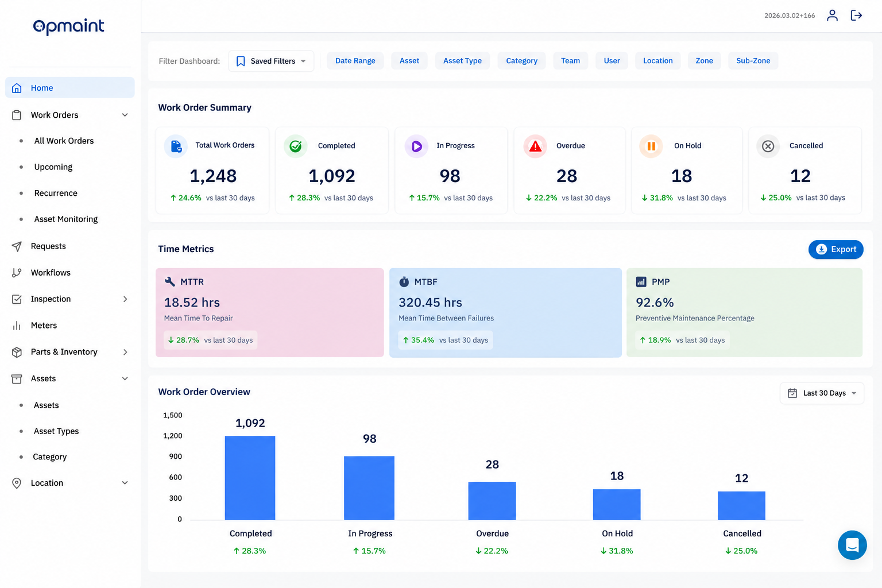This screenshot has height=588, width=882.
Task: Click the Location pin icon
Action: click(17, 483)
